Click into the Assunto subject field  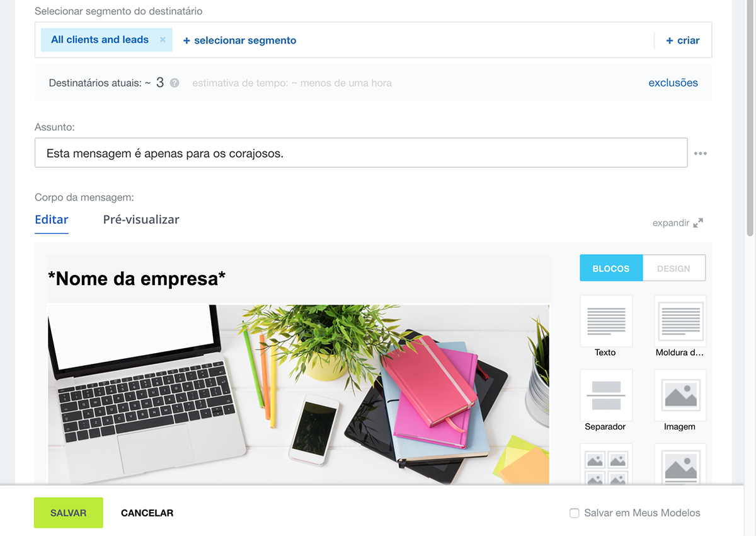[361, 153]
